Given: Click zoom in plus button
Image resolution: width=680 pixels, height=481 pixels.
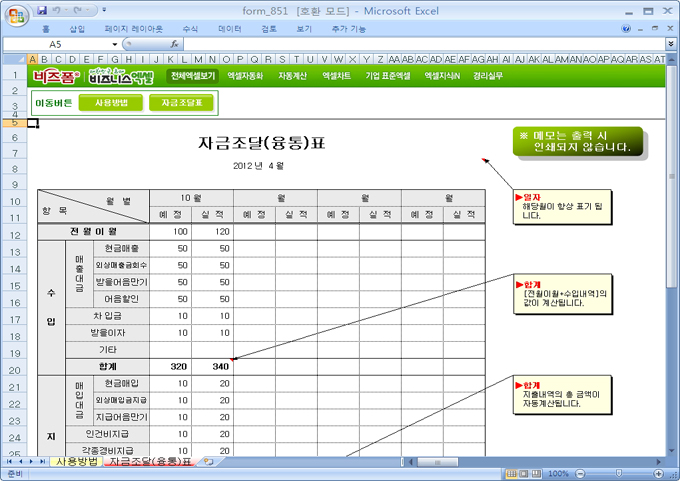Looking at the screenshot, I should pyautogui.click(x=659, y=474).
